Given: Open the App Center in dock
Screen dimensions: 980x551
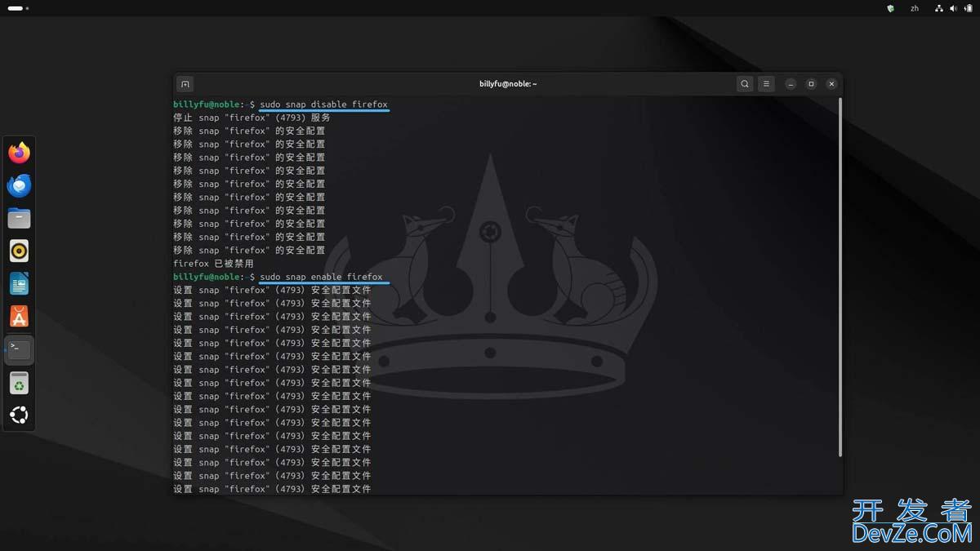Looking at the screenshot, I should (x=19, y=317).
